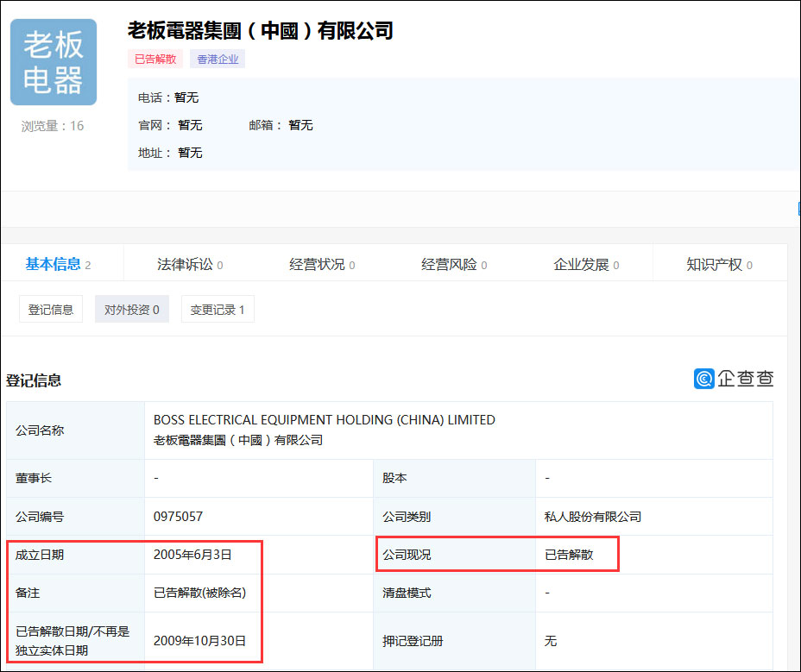This screenshot has height=672, width=801.
Task: Select the 登记信息 sub-tab button
Action: tap(51, 309)
